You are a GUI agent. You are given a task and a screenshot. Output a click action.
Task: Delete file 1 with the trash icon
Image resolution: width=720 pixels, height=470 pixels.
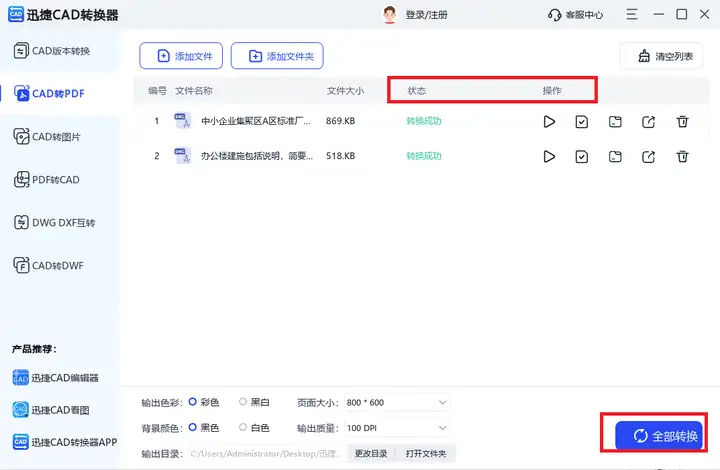[682, 122]
